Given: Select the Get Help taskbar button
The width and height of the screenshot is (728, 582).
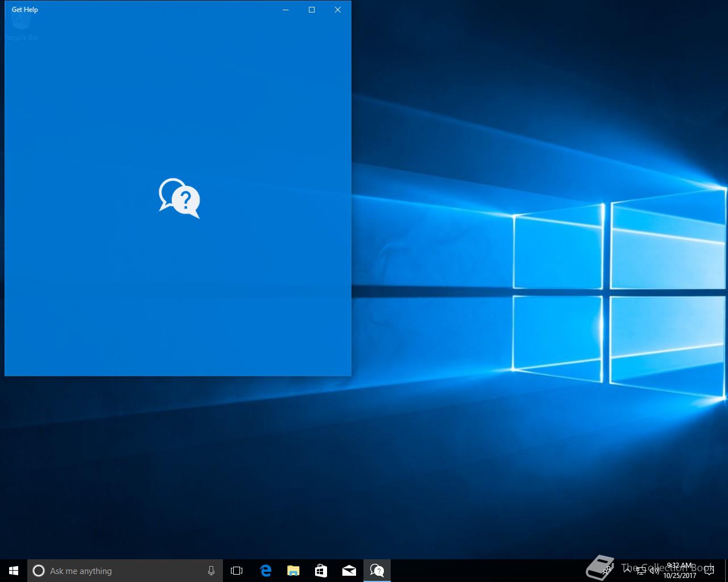Looking at the screenshot, I should click(377, 571).
